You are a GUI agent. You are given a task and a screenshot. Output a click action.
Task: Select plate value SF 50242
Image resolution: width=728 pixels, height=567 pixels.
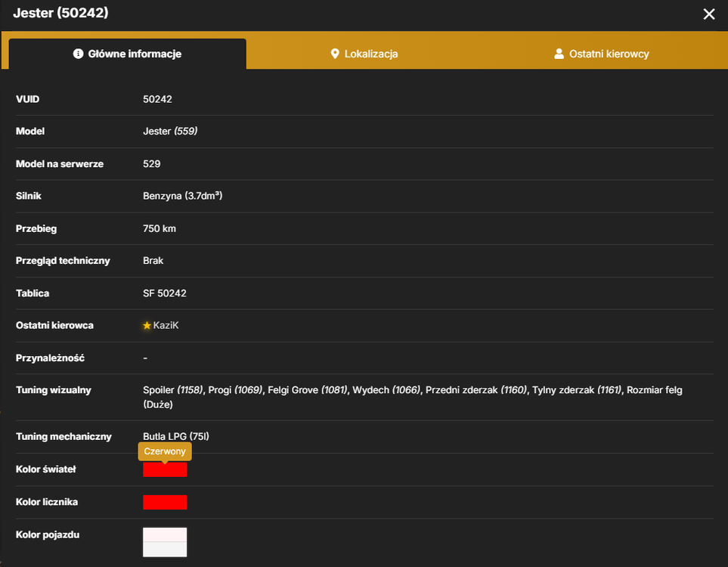164,293
